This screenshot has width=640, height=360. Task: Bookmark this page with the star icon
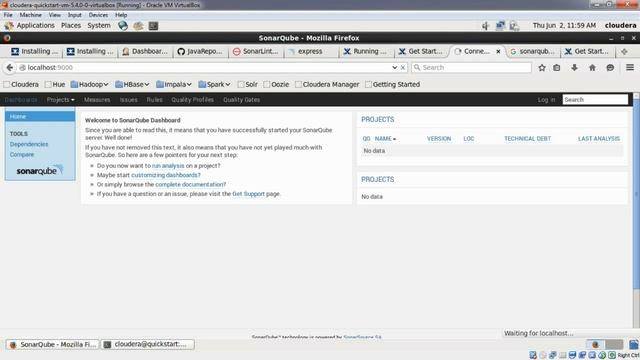point(542,68)
